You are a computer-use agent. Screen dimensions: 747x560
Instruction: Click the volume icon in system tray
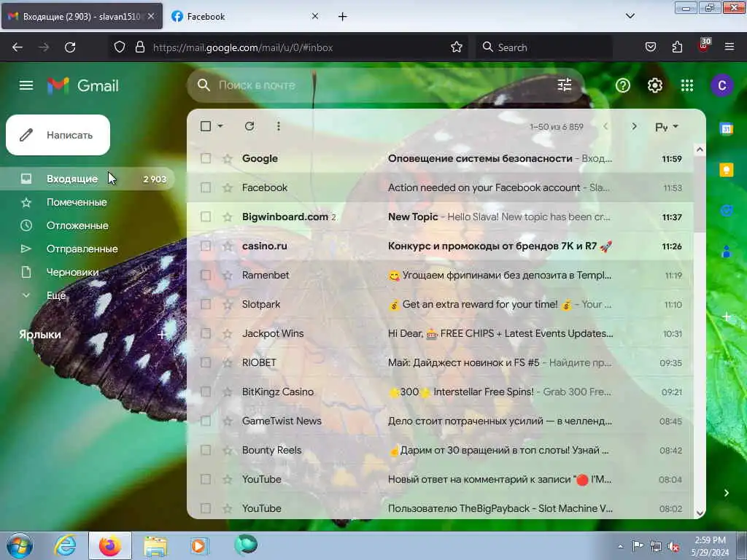(x=673, y=546)
